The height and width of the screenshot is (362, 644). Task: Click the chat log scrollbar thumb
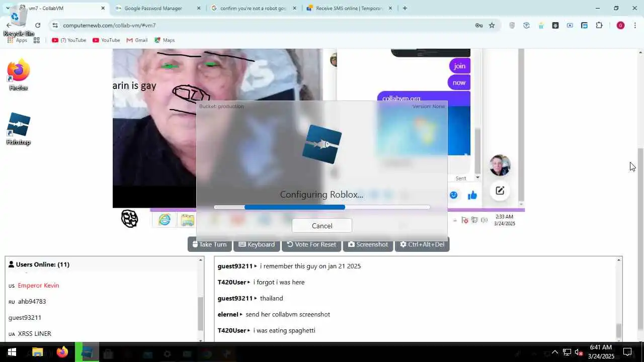point(619,331)
